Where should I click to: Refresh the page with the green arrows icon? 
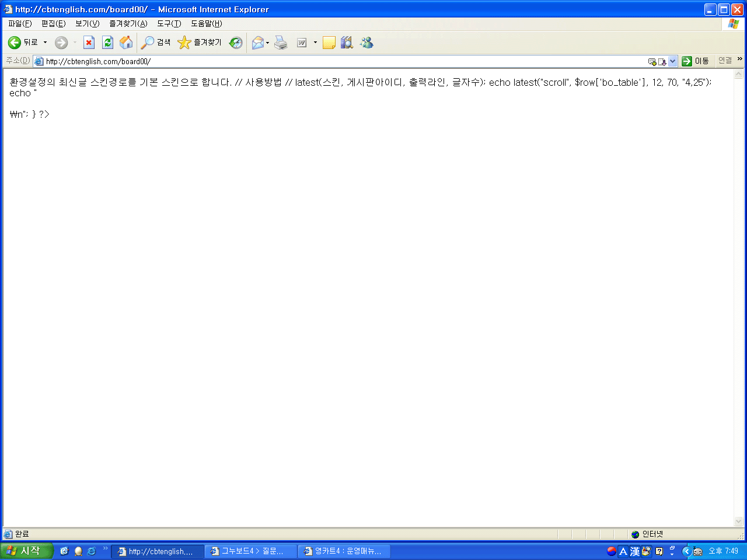point(107,43)
